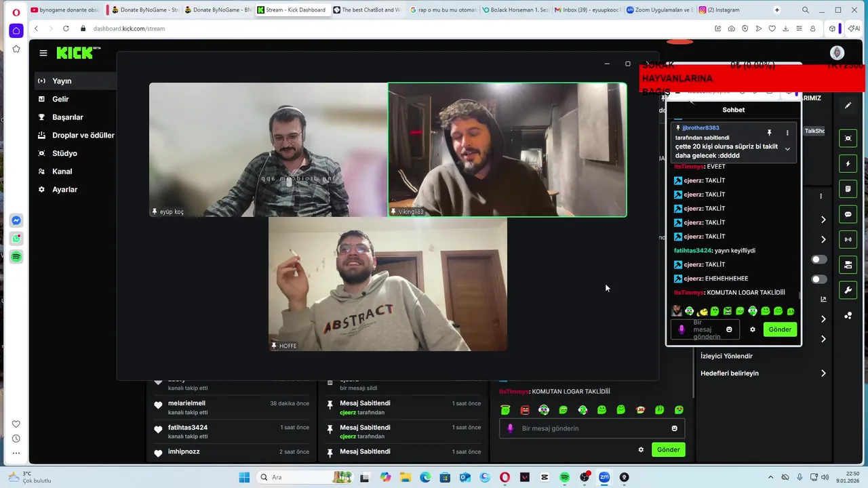Open Droplar ve ödüller page

83,135
